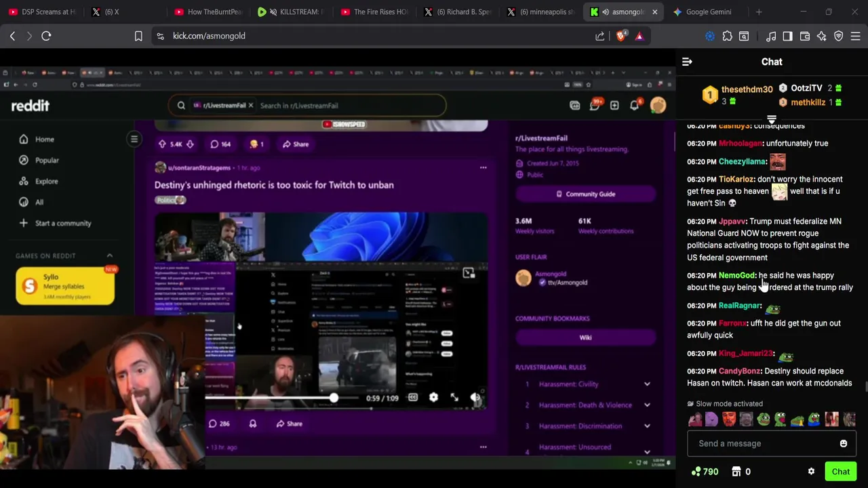The width and height of the screenshot is (868, 488).
Task: Reload the kick.com page
Action: tap(46, 36)
